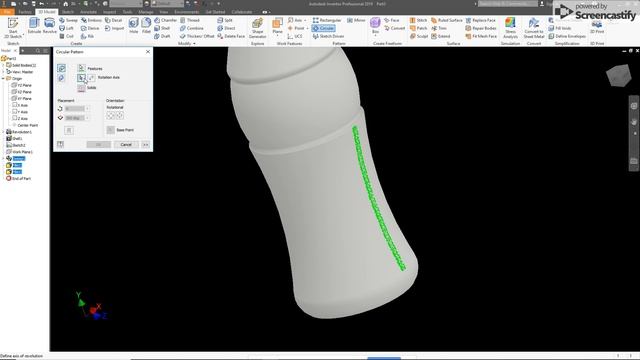
Task: Select the Rectangular pattern tool
Action: [327, 20]
